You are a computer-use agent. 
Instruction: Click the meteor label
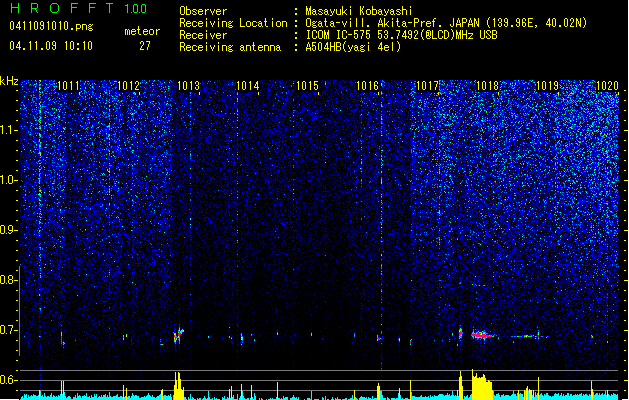[x=142, y=31]
